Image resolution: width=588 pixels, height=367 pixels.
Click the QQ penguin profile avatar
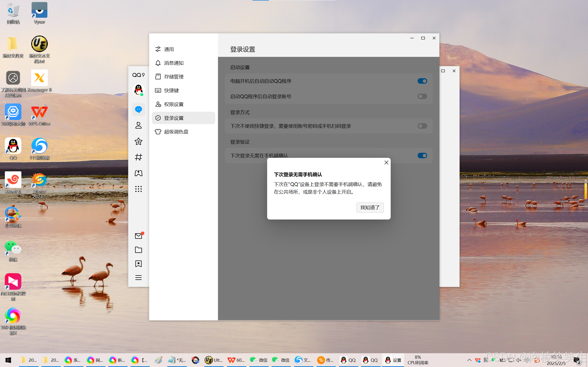138,89
